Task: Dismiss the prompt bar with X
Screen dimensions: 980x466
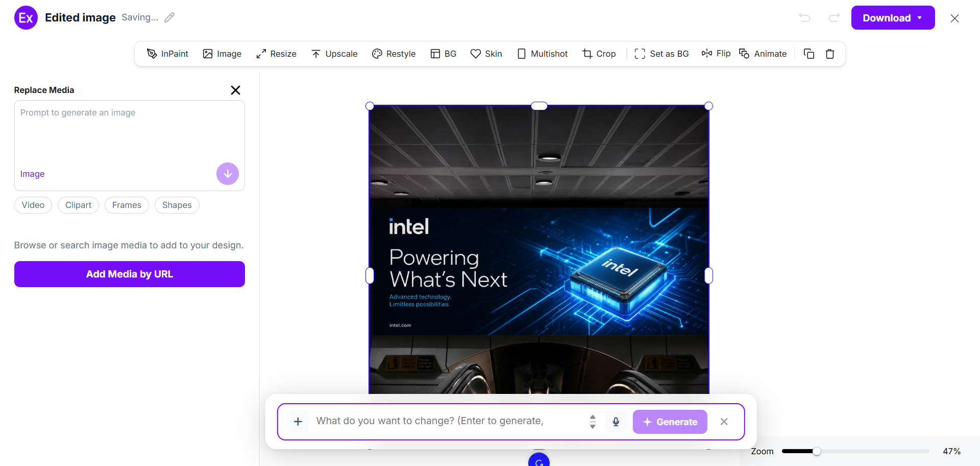Action: click(724, 422)
